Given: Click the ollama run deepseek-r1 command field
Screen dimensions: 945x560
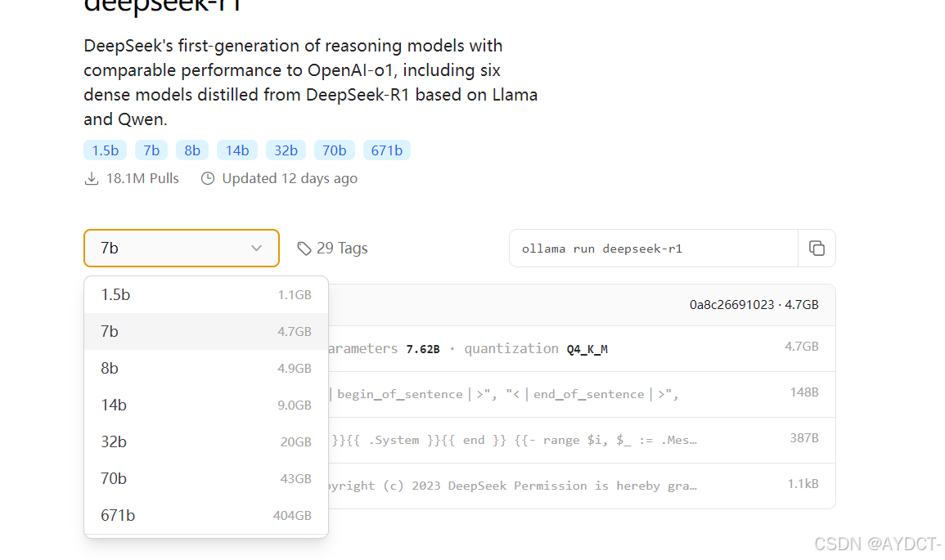Looking at the screenshot, I should pos(654,248).
